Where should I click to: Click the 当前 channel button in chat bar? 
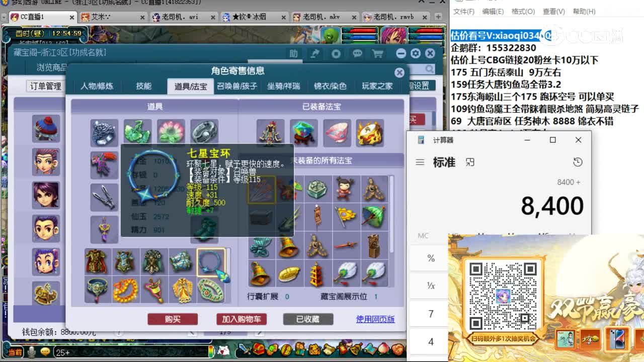(x=15, y=352)
